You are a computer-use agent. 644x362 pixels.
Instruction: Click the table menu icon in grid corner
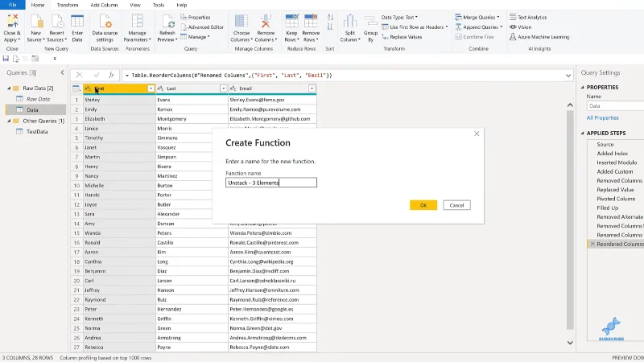coord(76,88)
